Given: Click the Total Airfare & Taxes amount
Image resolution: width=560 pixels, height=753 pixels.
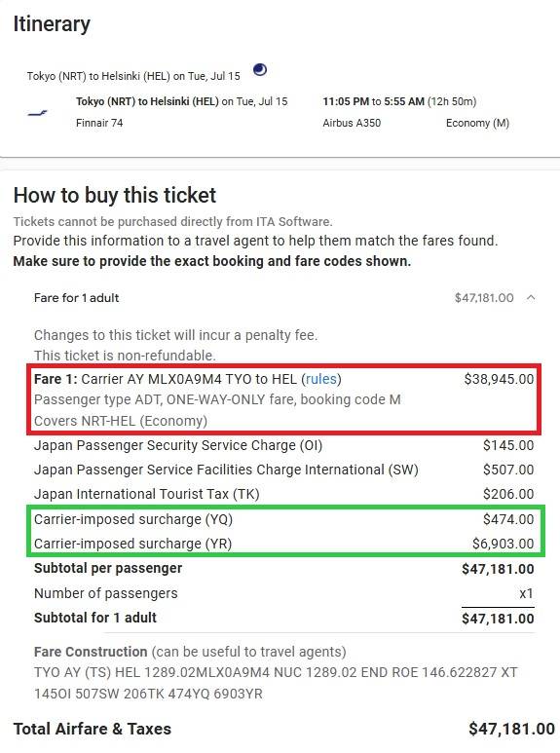Looking at the screenshot, I should [511, 729].
